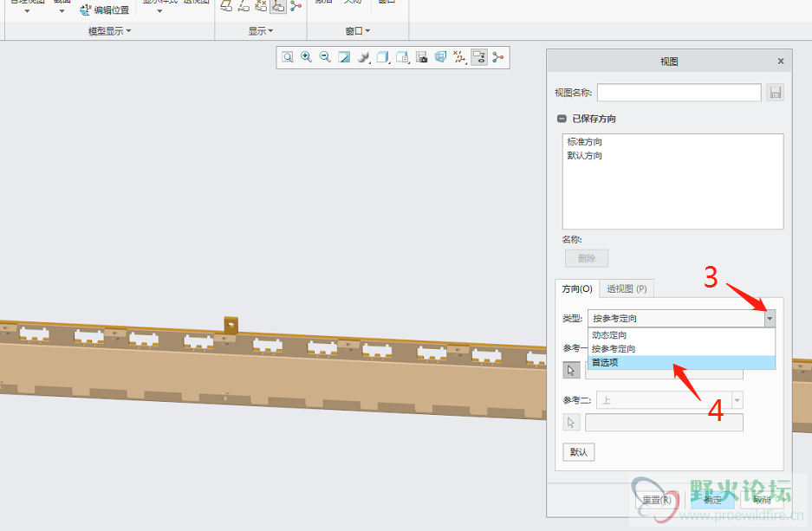This screenshot has width=812, height=531.
Task: Expand the 窗口 ribbon group
Action: coord(357,31)
